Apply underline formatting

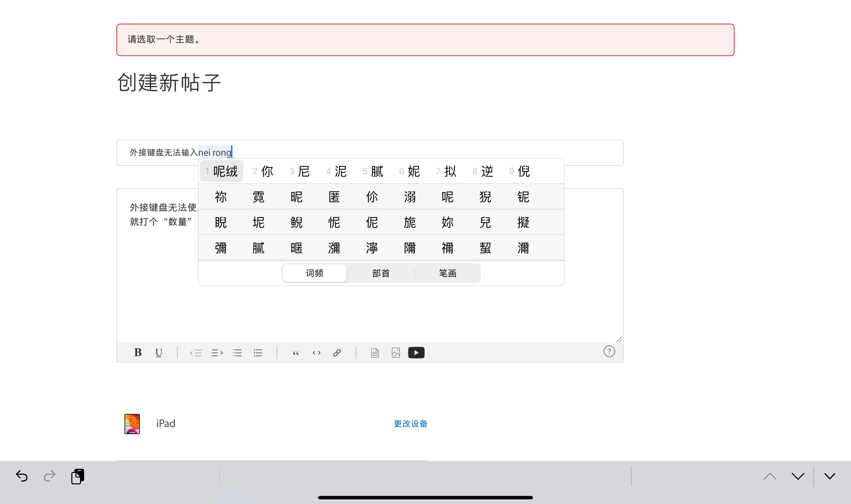tap(159, 353)
